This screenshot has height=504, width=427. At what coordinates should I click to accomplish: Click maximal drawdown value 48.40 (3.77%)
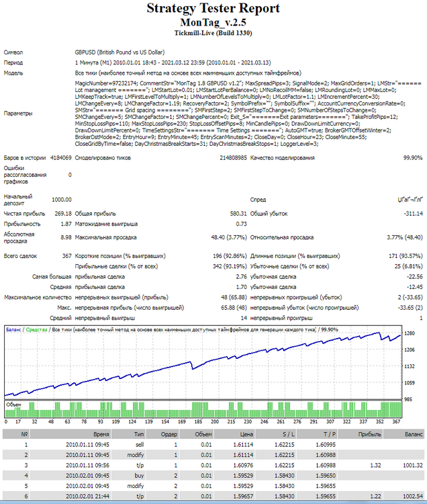coord(229,237)
